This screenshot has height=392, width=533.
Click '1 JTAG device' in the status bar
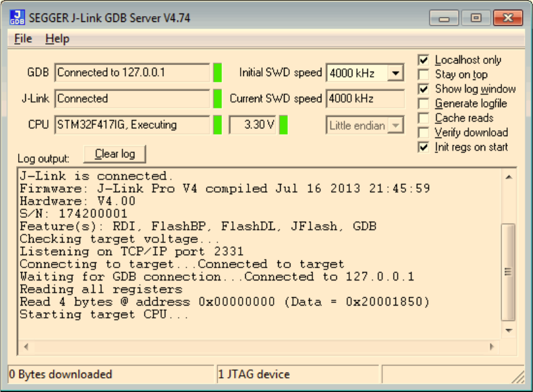[254, 375]
